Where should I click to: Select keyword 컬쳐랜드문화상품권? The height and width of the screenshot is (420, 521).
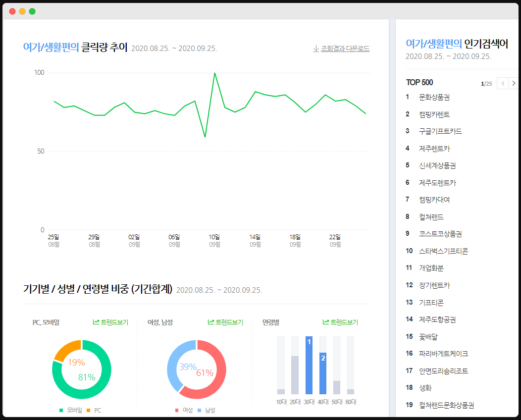[446, 405]
